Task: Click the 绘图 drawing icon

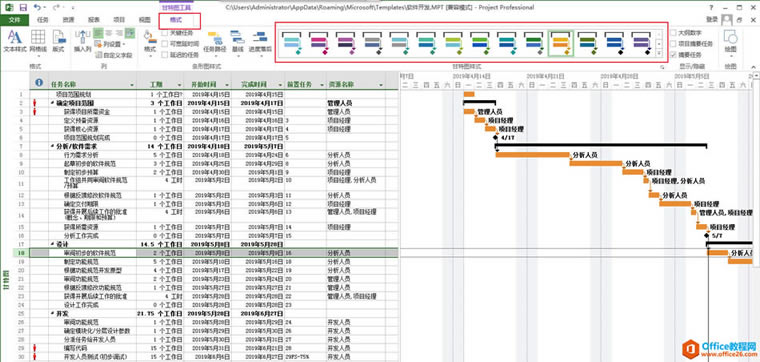Action: coord(730,41)
